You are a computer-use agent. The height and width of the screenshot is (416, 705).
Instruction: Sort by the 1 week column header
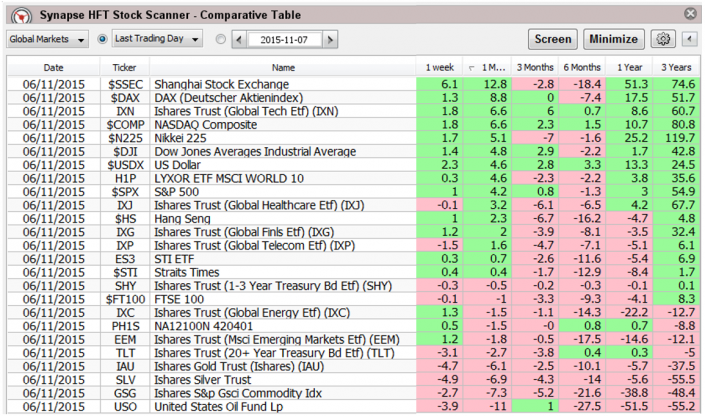coord(440,67)
